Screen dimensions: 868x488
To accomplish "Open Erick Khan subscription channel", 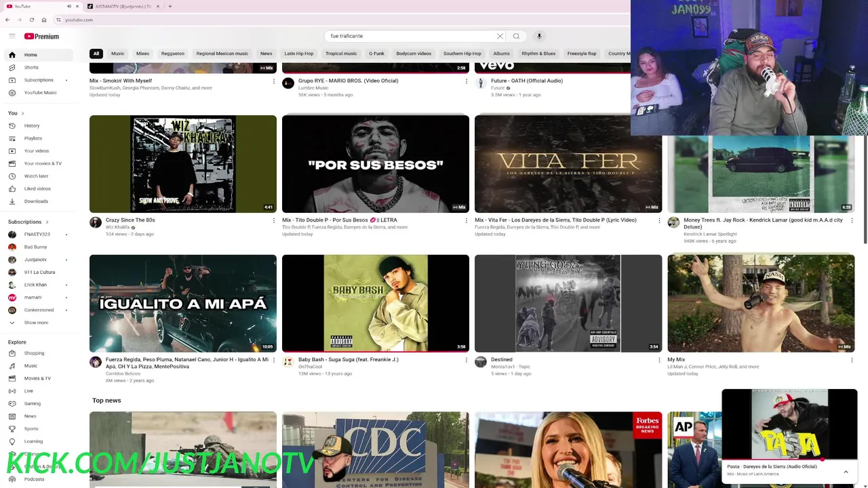I will tap(35, 285).
